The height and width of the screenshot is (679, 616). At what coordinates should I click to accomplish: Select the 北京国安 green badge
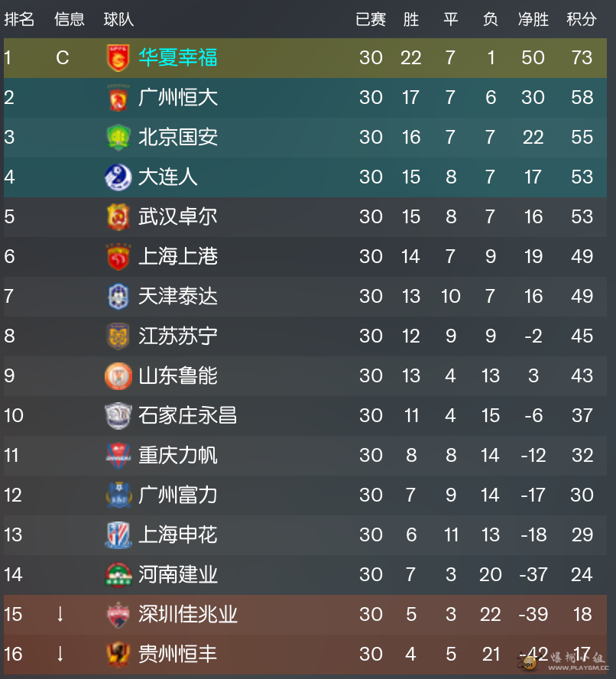pos(118,138)
